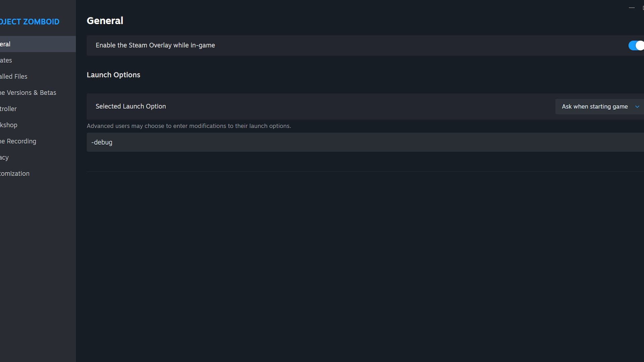Viewport: 644px width, 362px height.
Task: Click the -debug launch options text field
Action: tap(365, 142)
